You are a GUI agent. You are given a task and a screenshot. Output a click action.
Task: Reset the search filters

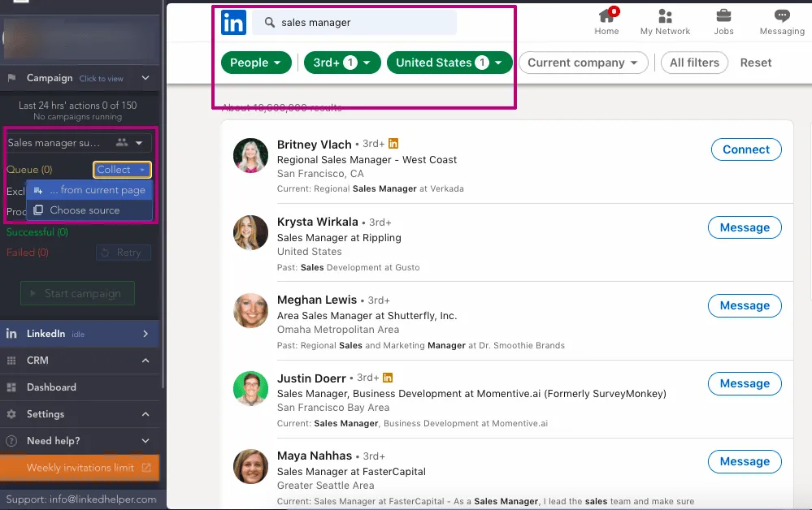[x=756, y=63]
